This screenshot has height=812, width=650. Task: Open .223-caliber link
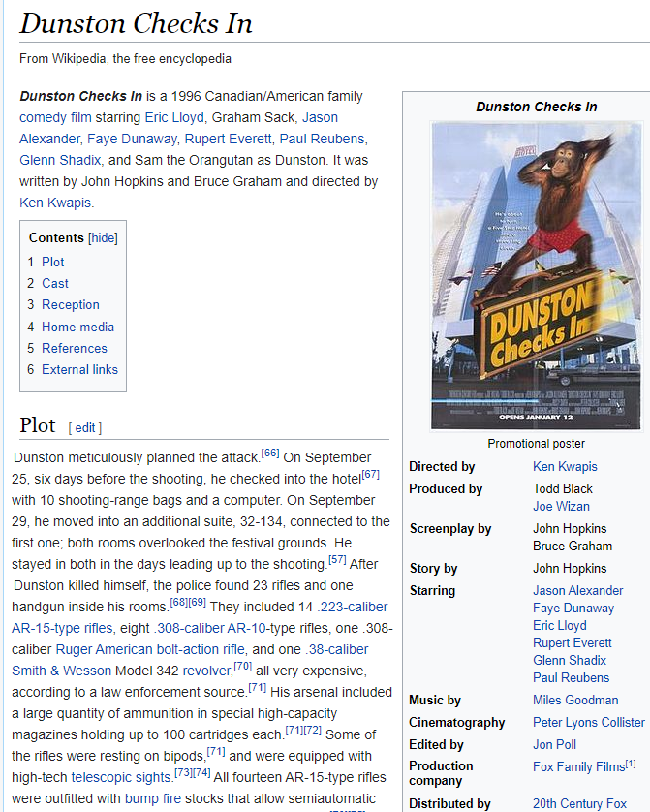pos(352,607)
